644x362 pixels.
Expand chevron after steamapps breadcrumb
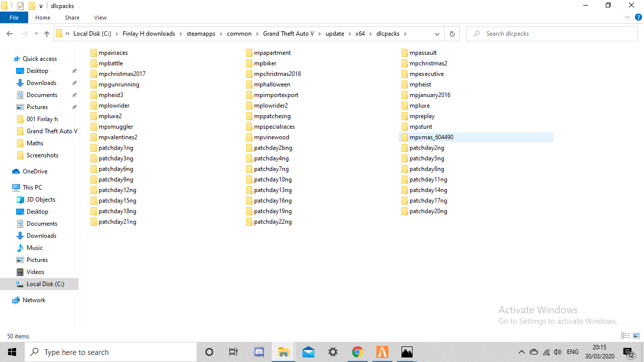pos(221,34)
